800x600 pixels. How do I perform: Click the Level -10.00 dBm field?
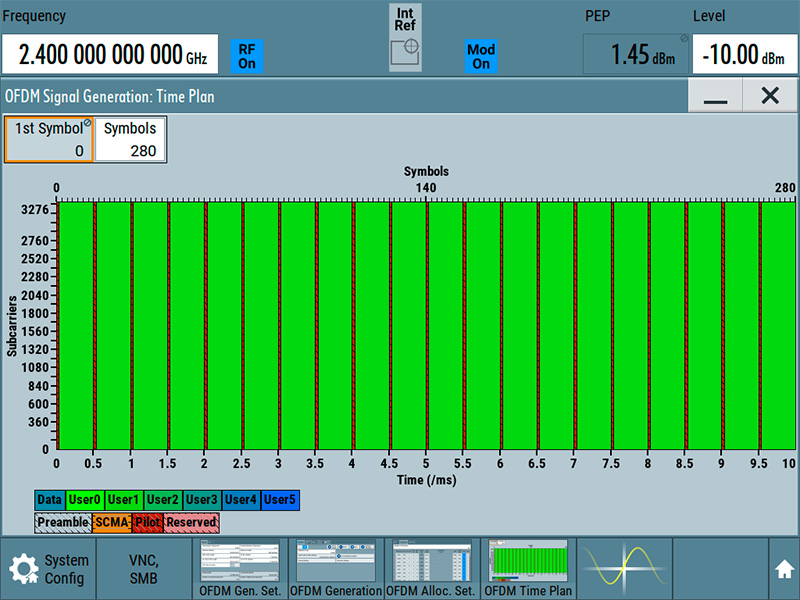click(743, 55)
